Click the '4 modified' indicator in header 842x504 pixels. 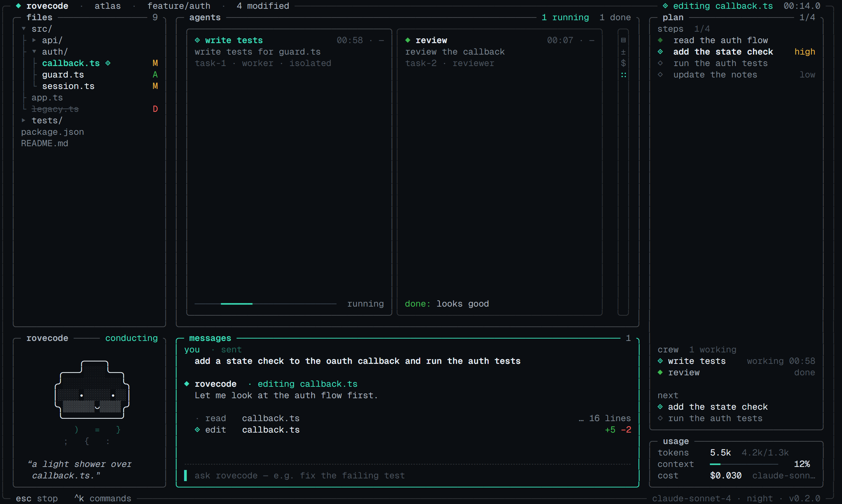point(263,6)
